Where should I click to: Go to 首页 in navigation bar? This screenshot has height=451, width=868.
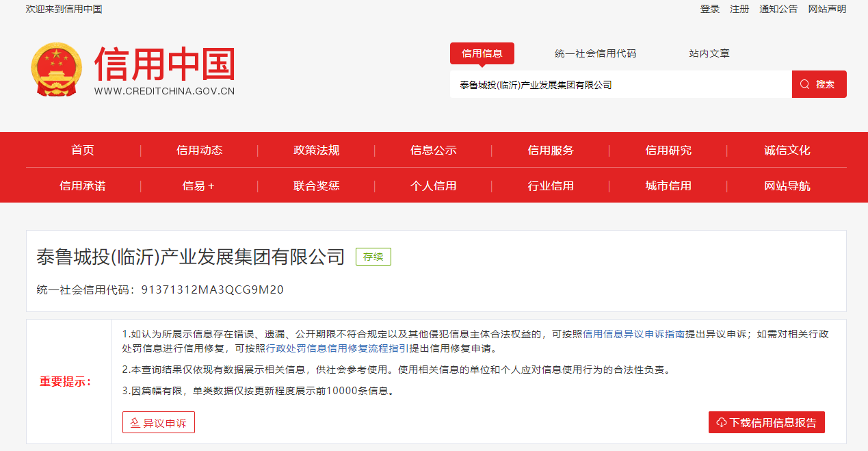click(x=83, y=150)
